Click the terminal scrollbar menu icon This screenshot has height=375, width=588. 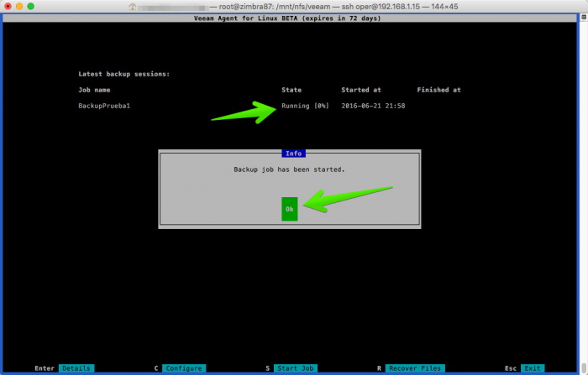tap(584, 17)
